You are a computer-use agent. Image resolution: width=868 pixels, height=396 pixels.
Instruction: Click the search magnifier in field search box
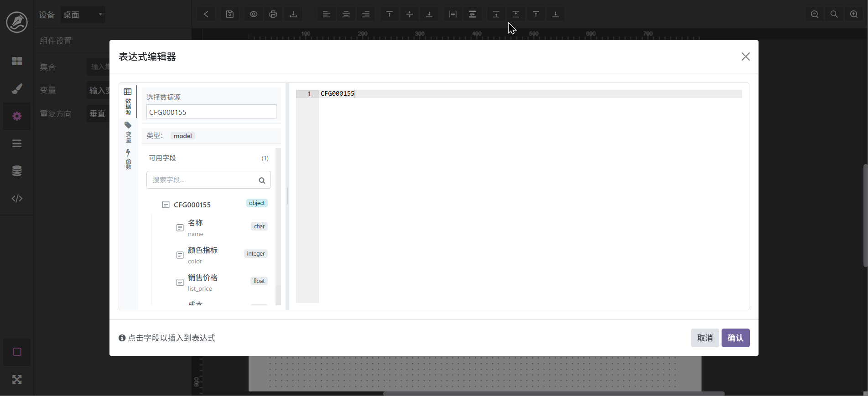(262, 180)
